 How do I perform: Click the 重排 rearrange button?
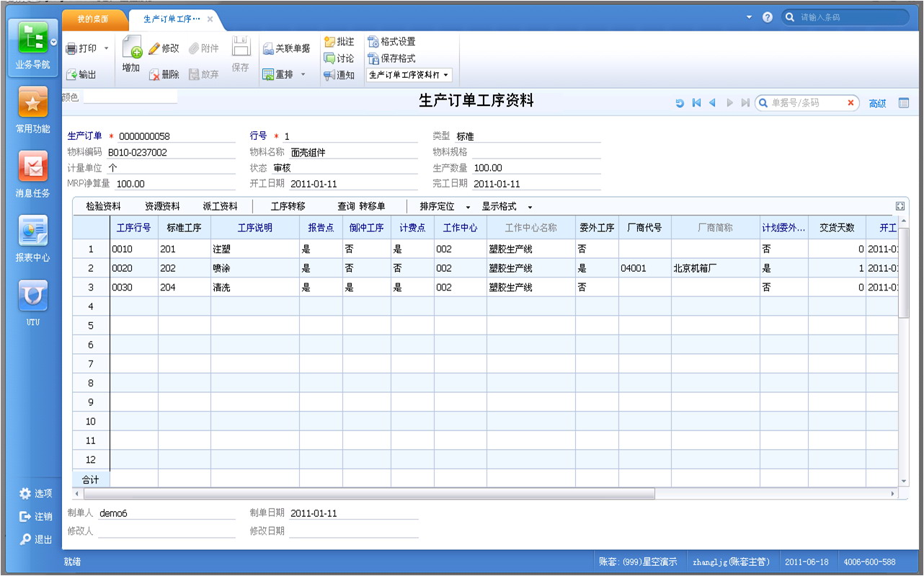coord(278,74)
